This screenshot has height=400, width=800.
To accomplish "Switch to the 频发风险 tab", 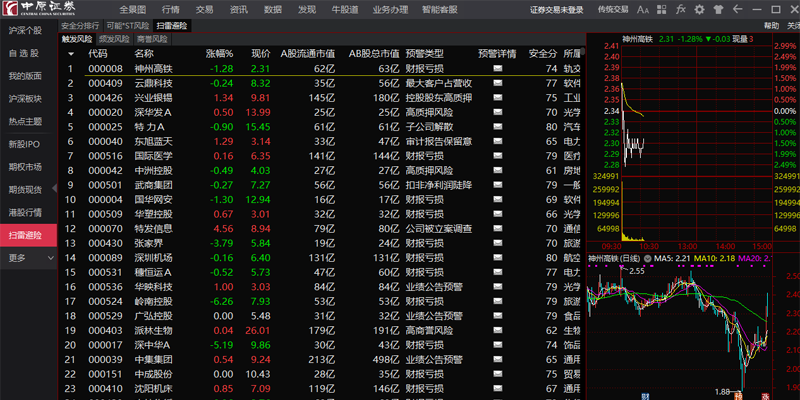I will click(114, 39).
